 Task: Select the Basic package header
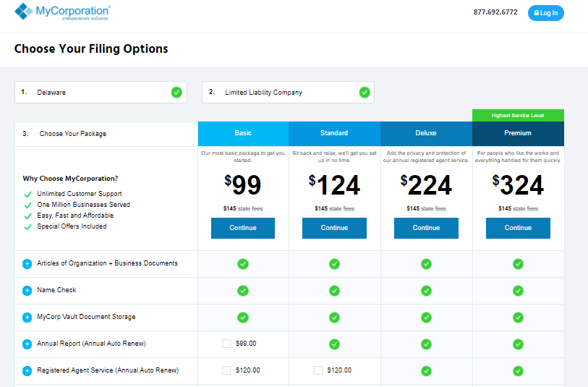click(x=244, y=134)
